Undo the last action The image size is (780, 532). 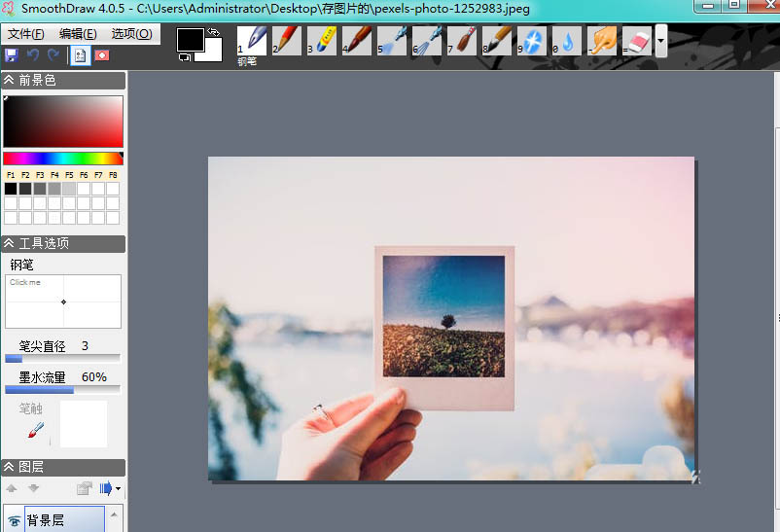pyautogui.click(x=33, y=54)
